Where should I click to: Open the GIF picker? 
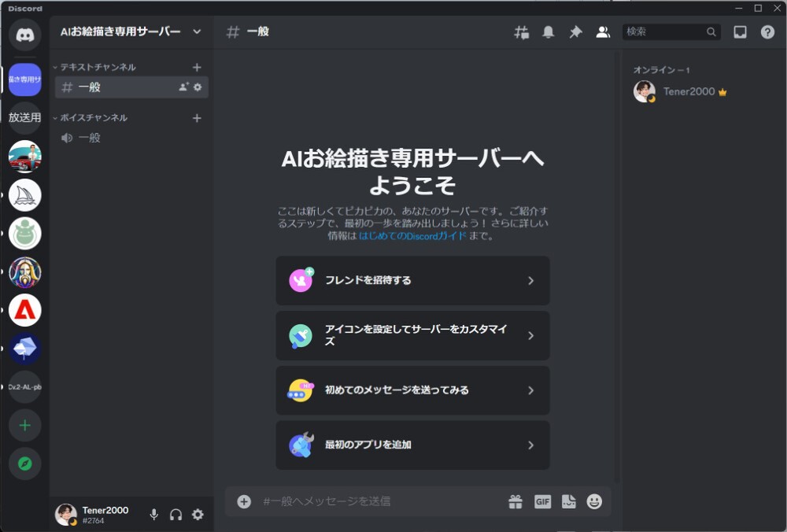click(542, 501)
